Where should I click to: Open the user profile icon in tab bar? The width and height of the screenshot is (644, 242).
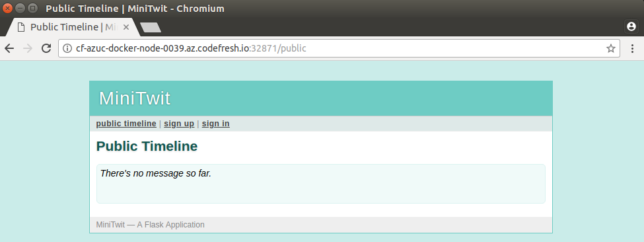coord(631,26)
